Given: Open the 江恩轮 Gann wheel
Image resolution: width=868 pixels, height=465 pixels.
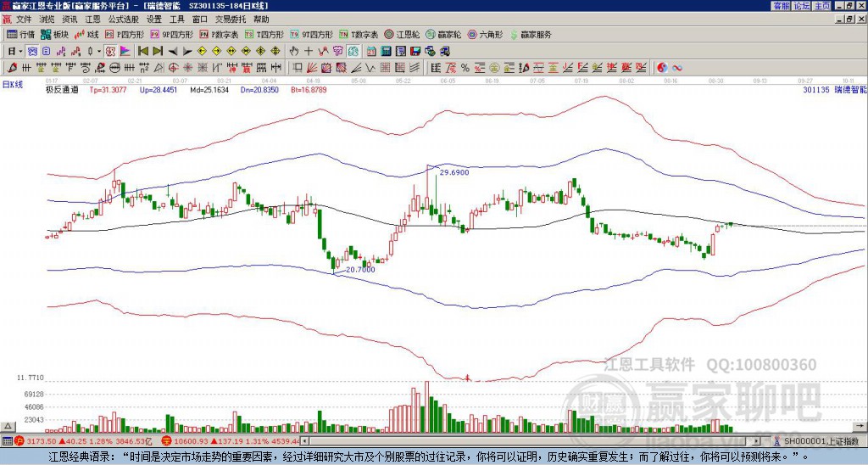Looking at the screenshot, I should pos(402,34).
